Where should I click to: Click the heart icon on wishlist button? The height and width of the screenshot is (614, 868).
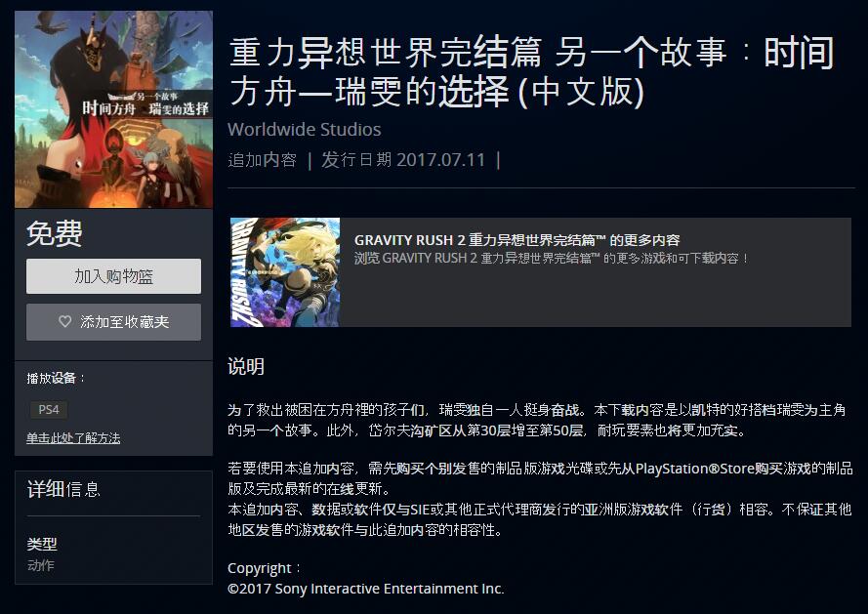[x=64, y=321]
